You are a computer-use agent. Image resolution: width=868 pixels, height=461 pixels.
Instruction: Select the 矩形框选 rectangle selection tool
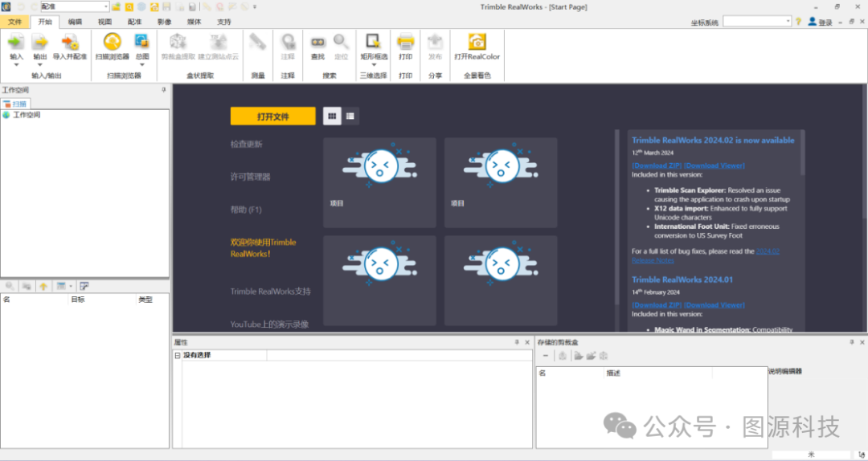tap(374, 42)
